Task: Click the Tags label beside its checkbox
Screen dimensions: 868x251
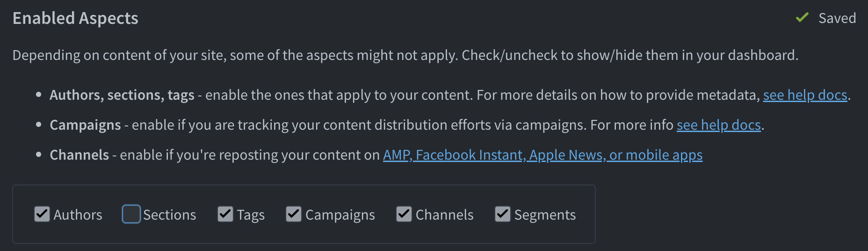Action: point(251,215)
